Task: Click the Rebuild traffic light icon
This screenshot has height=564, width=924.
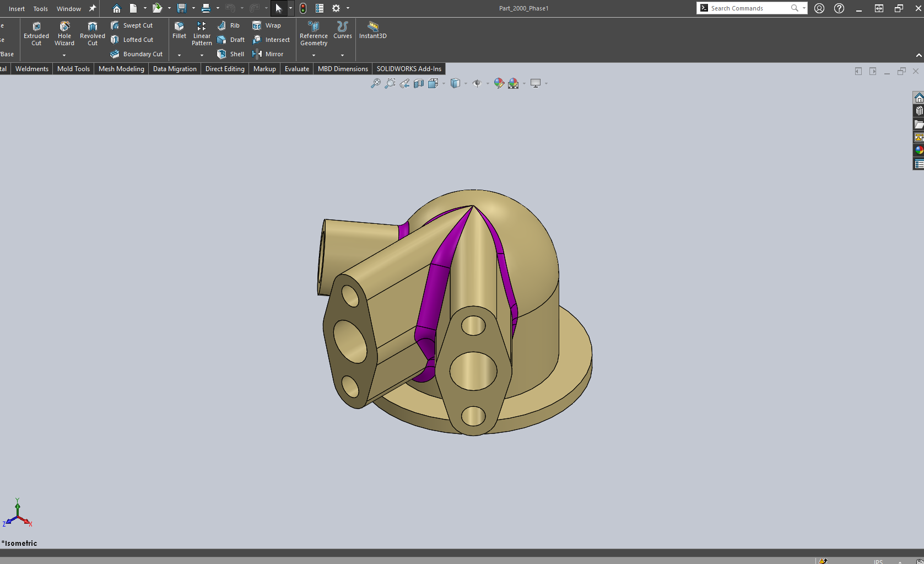Action: pos(303,8)
